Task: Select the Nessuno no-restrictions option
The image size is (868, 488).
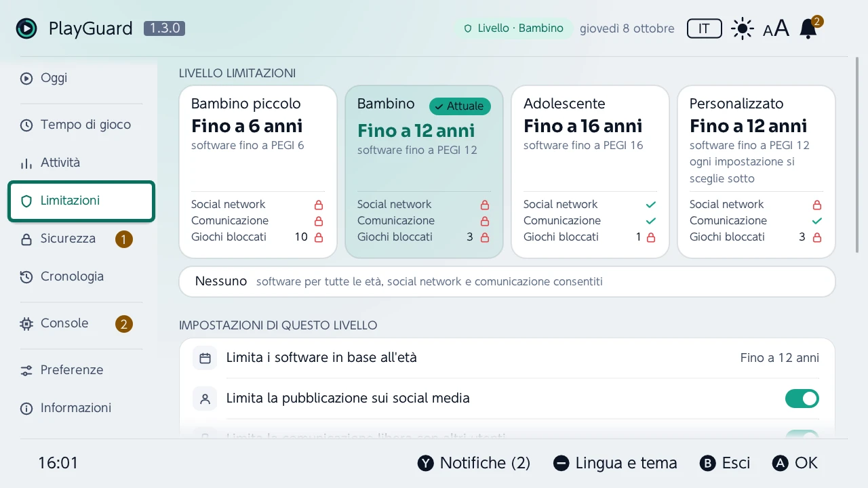Action: (x=507, y=281)
